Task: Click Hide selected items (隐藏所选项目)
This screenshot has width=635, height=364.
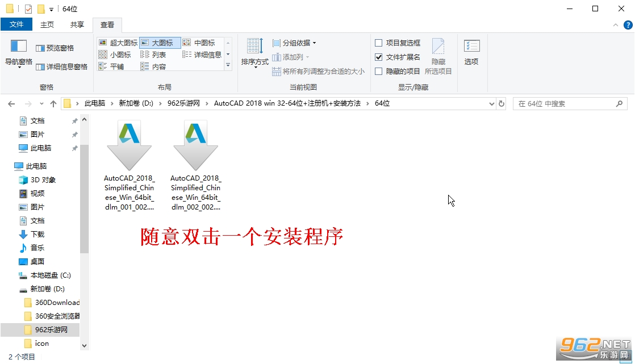Action: 438,57
